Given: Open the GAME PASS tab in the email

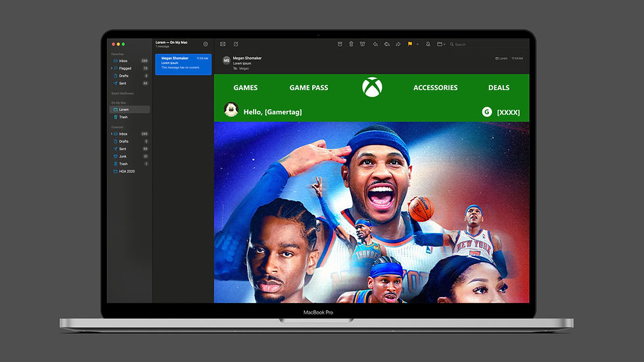Looking at the screenshot, I should [x=309, y=87].
